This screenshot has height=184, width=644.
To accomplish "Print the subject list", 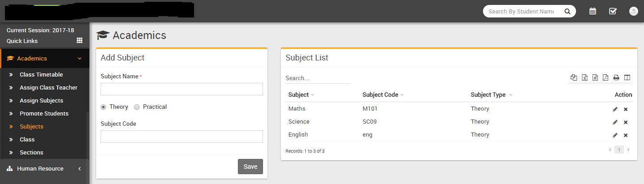I will point(616,77).
